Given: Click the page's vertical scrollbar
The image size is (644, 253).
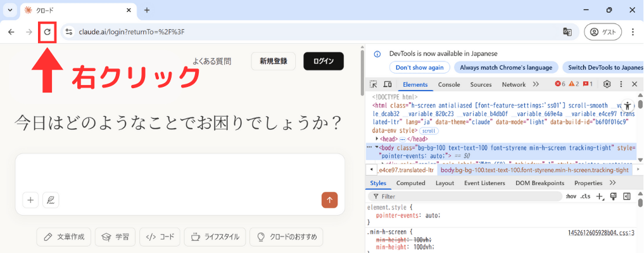Looking at the screenshot, I should (x=362, y=72).
